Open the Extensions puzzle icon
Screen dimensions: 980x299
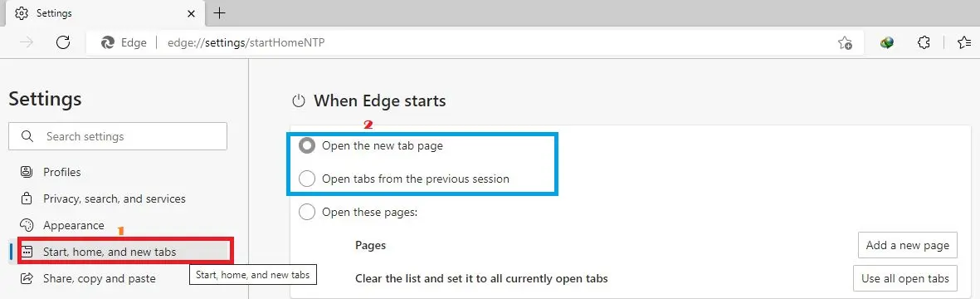pos(923,42)
